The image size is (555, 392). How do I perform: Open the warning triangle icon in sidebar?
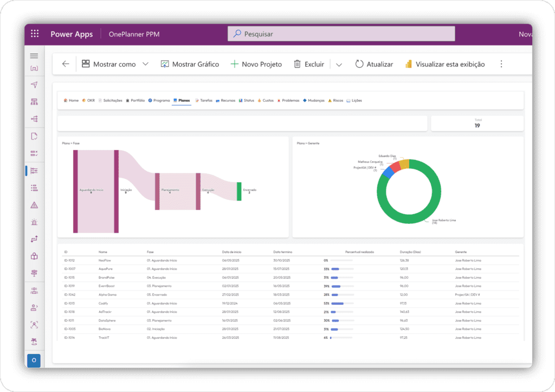(34, 205)
